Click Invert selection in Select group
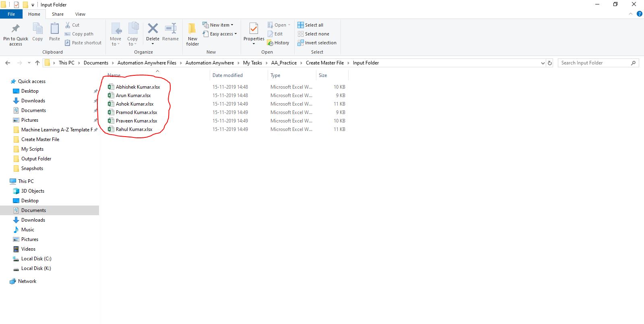The width and height of the screenshot is (644, 324). 317,43
